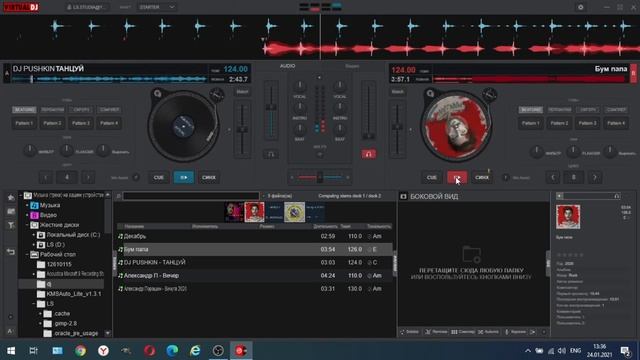Click play button on right deck
The image size is (640, 360).
pos(457,177)
